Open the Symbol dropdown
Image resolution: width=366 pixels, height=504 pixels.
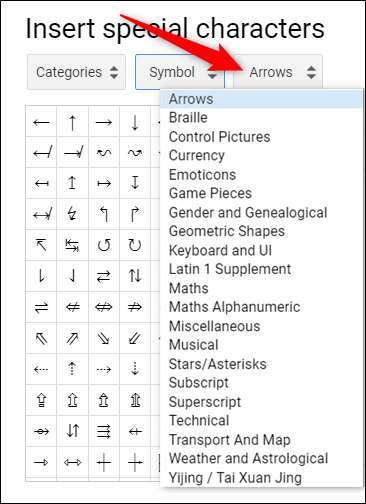click(180, 72)
